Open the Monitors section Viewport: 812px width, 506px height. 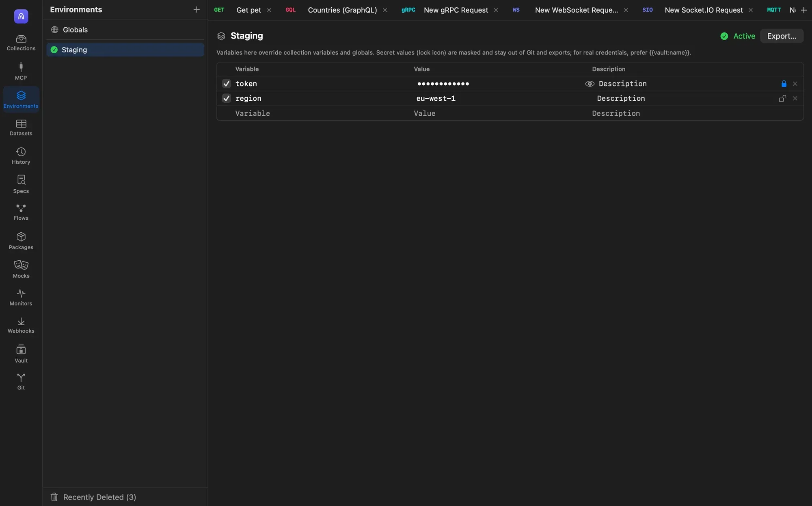click(x=21, y=297)
